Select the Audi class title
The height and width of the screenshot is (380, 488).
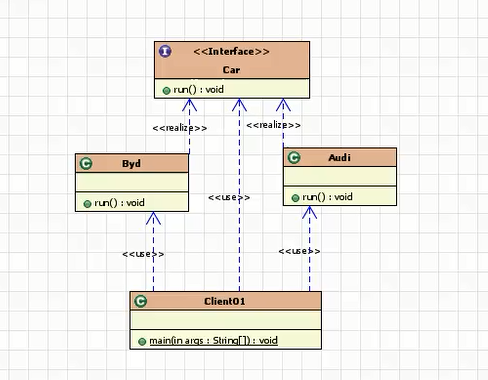[x=339, y=157]
